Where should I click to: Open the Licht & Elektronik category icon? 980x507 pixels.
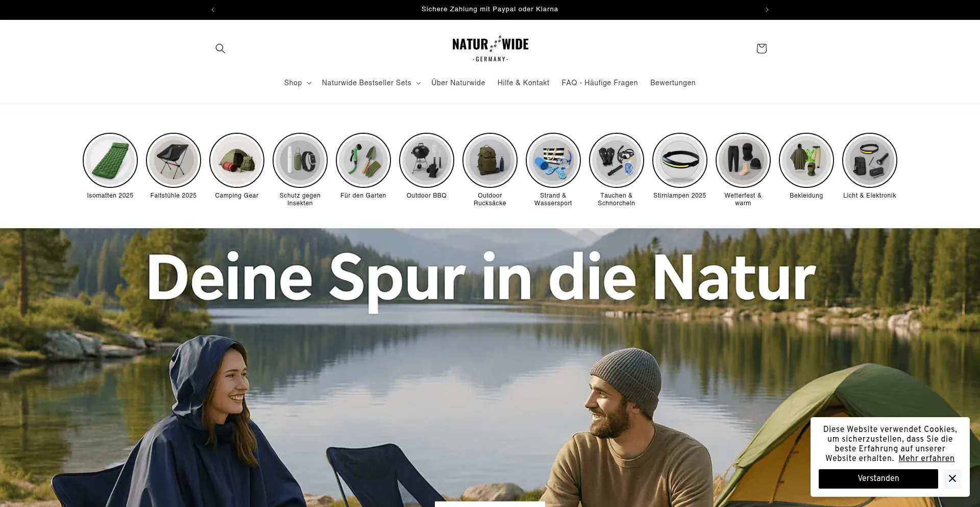point(870,160)
